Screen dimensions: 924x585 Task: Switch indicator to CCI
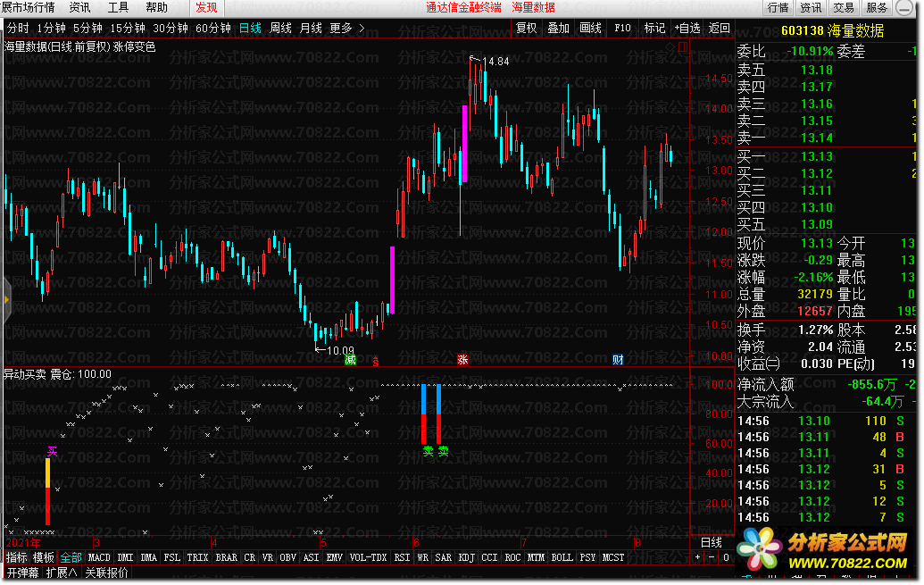pos(489,557)
